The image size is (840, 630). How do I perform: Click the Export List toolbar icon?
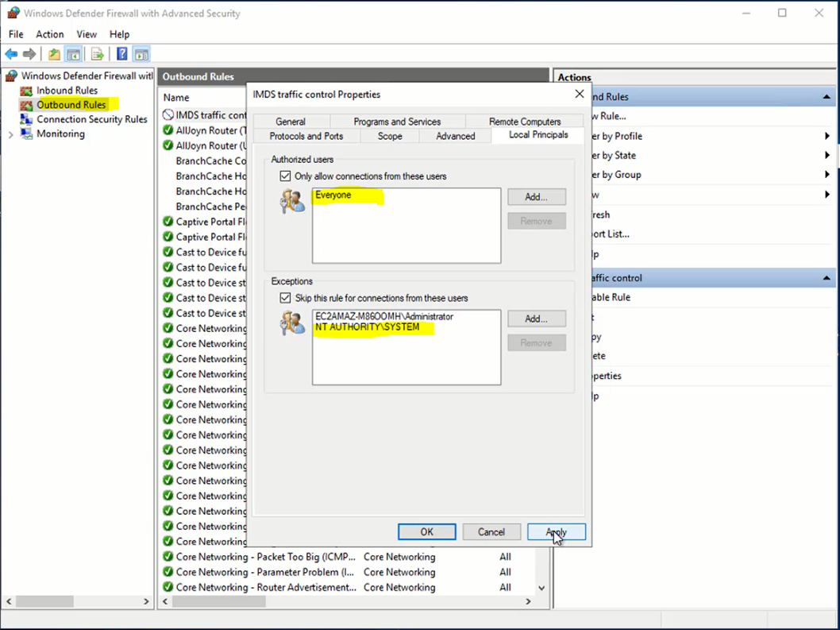pyautogui.click(x=98, y=53)
